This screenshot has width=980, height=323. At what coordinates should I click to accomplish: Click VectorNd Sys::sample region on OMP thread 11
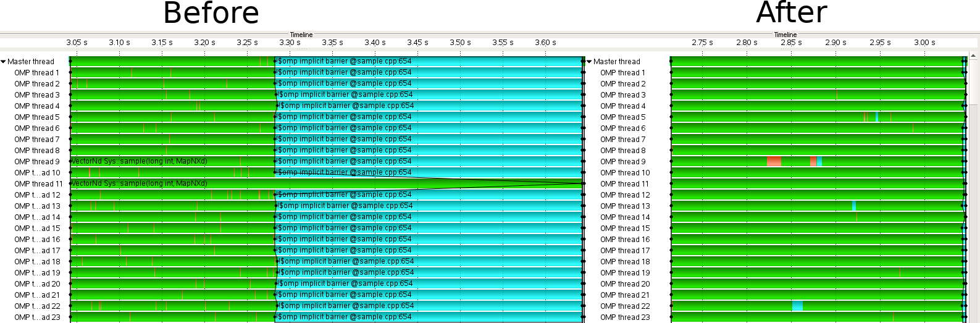[x=139, y=183]
